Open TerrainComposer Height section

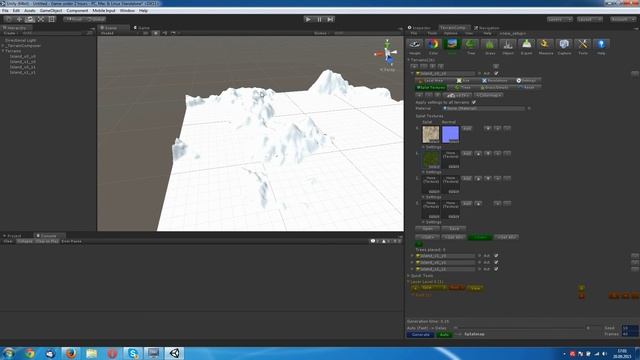415,44
